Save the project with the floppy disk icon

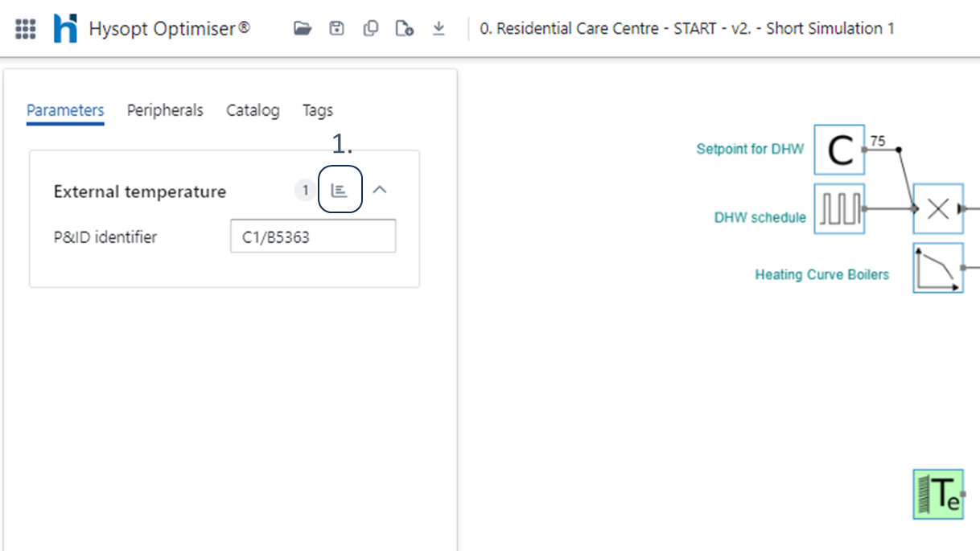[x=336, y=29]
